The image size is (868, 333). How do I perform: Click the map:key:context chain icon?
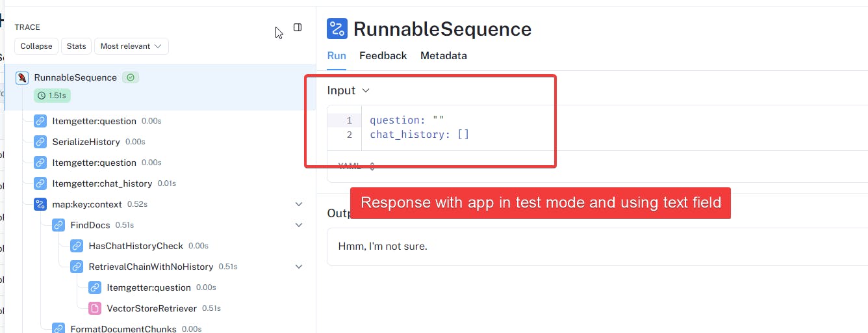coord(40,204)
